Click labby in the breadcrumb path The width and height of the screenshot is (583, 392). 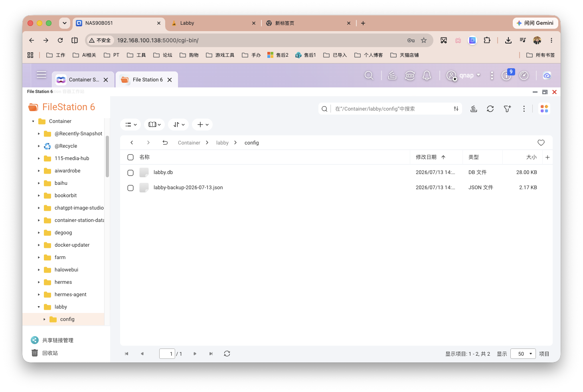pyautogui.click(x=222, y=143)
